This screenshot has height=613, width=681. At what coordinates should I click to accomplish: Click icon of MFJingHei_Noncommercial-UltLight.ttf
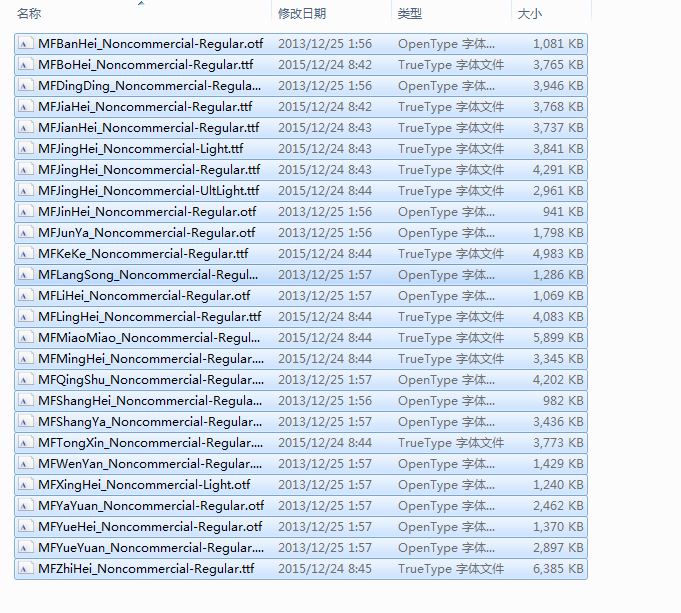click(26, 191)
